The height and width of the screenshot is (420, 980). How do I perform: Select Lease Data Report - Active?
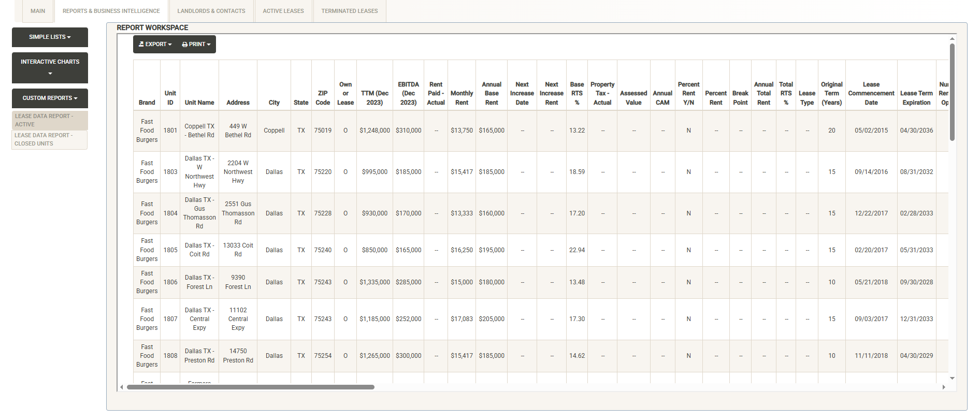(x=50, y=120)
